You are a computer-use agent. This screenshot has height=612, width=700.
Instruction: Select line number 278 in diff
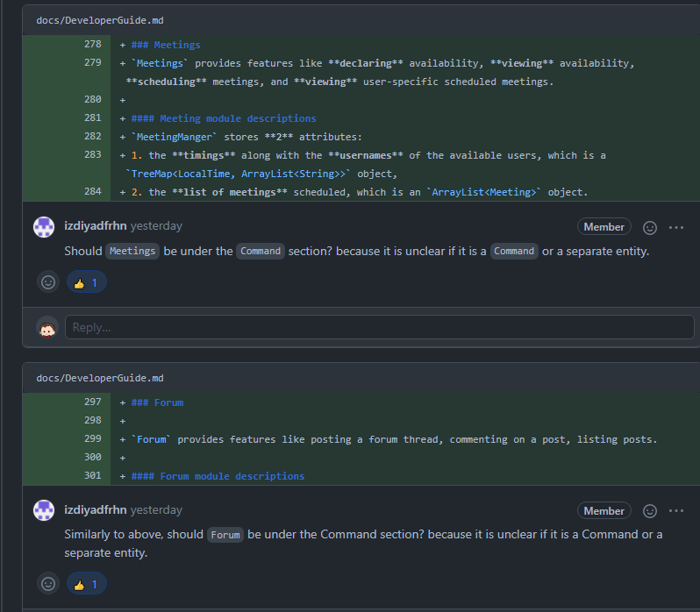click(92, 44)
